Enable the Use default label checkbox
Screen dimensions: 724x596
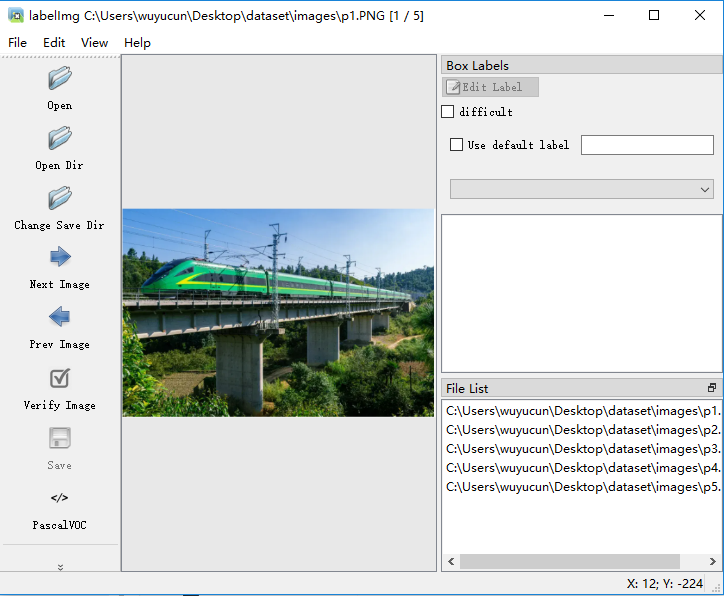456,144
